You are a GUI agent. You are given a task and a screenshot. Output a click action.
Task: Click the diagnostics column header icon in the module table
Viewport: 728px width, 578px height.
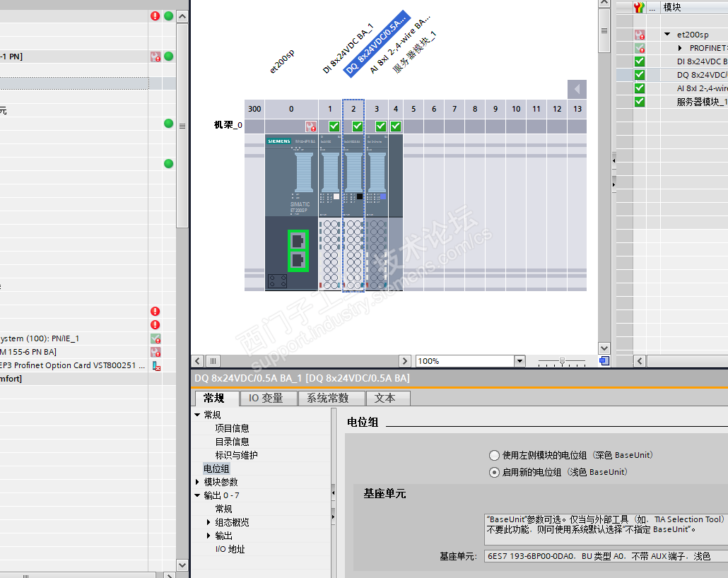click(x=640, y=8)
